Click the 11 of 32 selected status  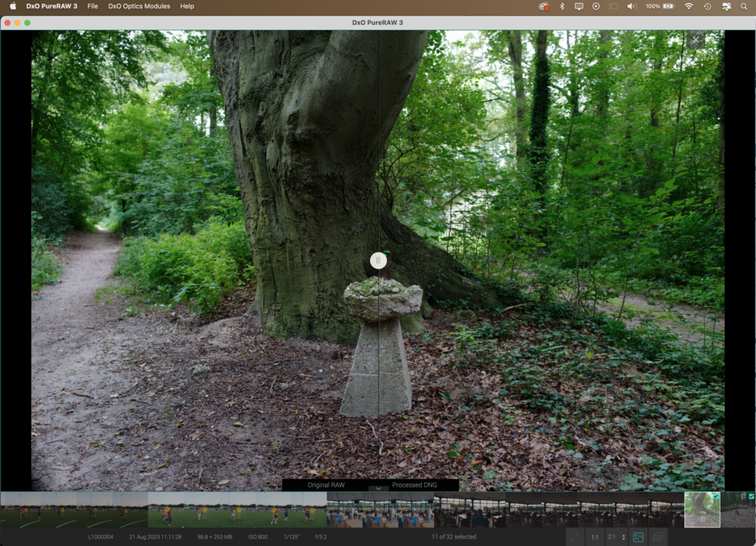454,537
